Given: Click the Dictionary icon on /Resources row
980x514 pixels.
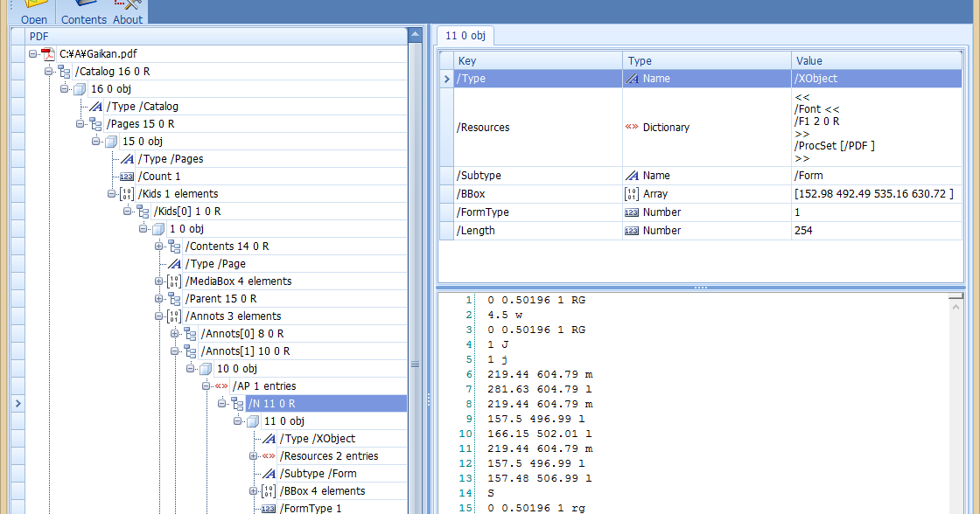Looking at the screenshot, I should 632,127.
